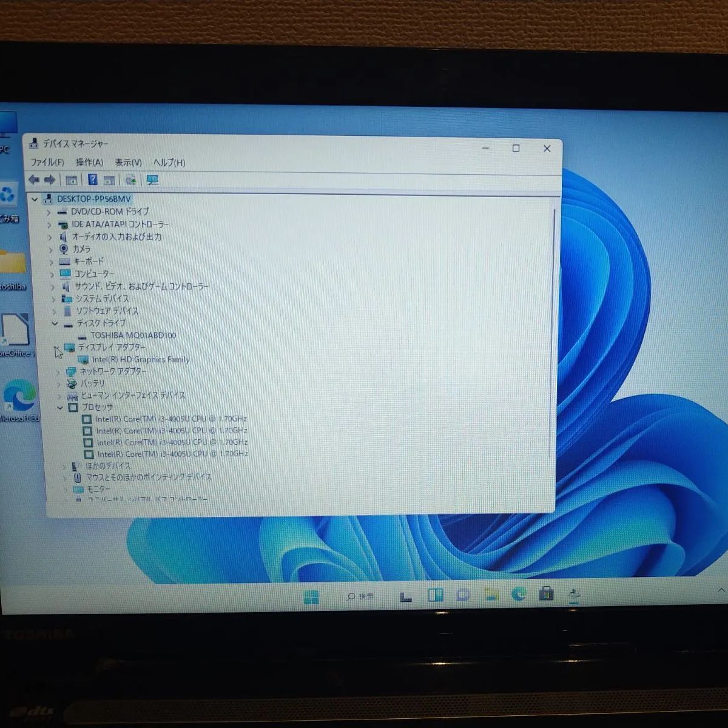This screenshot has width=728, height=728.
Task: Click the Help (?) toolbar icon
Action: 92,180
